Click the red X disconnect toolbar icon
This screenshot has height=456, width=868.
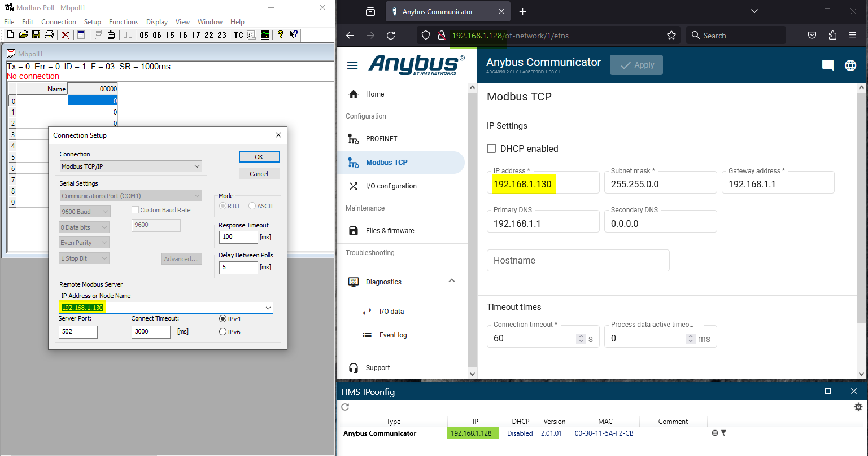click(66, 35)
